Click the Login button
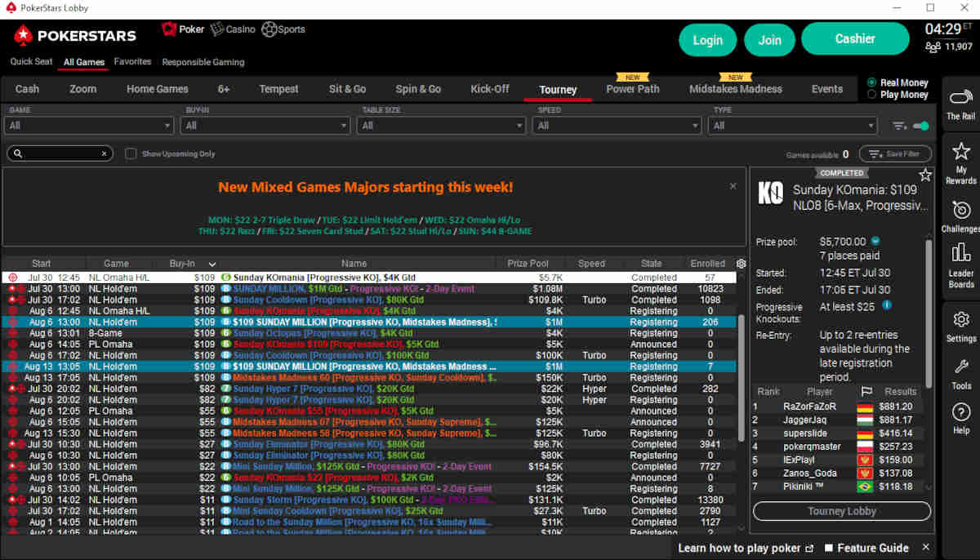This screenshot has height=560, width=980. click(707, 40)
